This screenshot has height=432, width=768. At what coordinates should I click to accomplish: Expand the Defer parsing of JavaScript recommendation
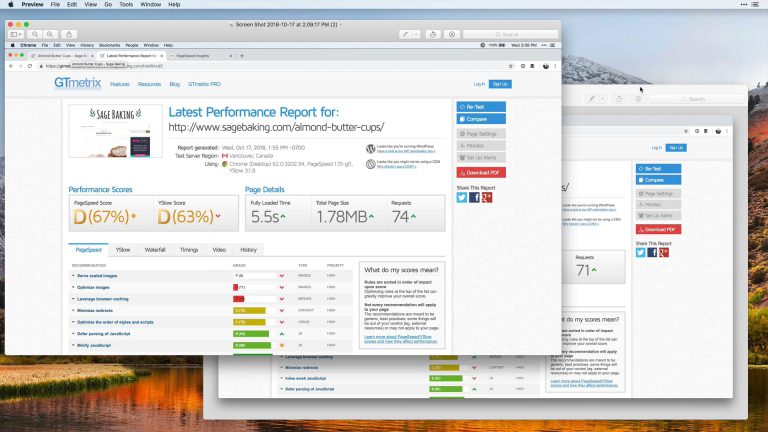tap(103, 334)
